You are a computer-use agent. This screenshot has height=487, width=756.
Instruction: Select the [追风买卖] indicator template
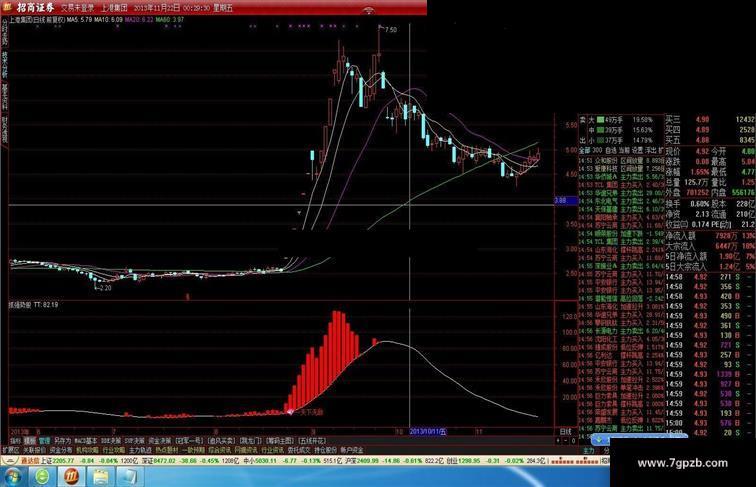[x=221, y=441]
